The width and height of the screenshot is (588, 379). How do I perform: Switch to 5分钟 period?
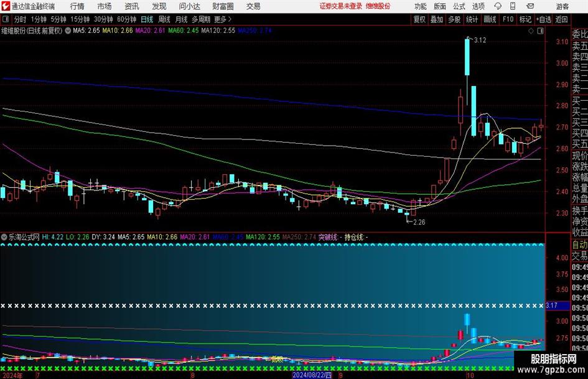(58, 19)
